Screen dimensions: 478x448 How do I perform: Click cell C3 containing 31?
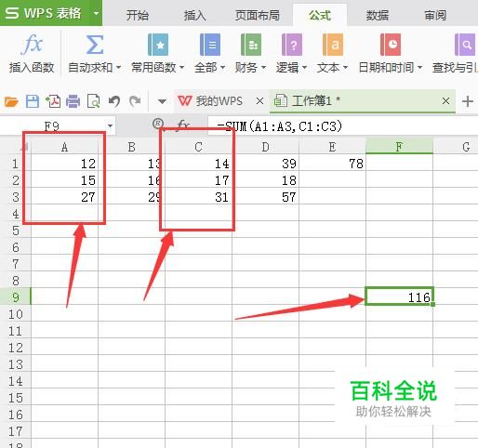[x=198, y=197]
